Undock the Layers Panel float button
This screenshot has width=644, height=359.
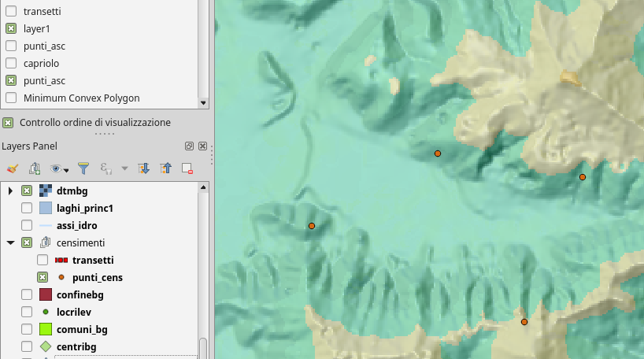tap(189, 146)
